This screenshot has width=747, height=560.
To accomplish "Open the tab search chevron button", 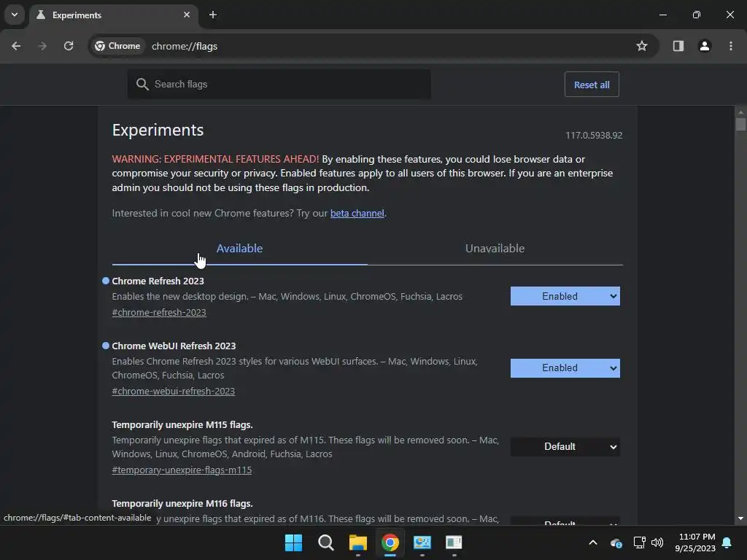I will point(15,15).
